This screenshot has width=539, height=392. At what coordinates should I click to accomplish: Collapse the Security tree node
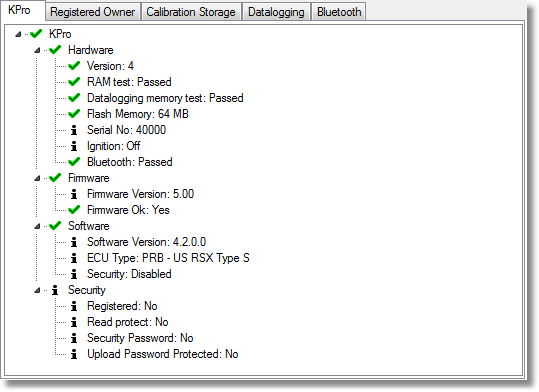(37, 290)
